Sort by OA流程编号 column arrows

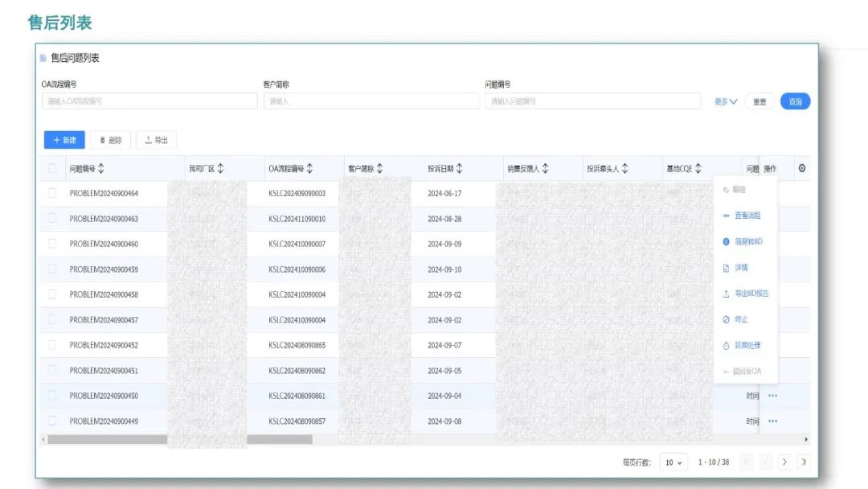click(310, 169)
